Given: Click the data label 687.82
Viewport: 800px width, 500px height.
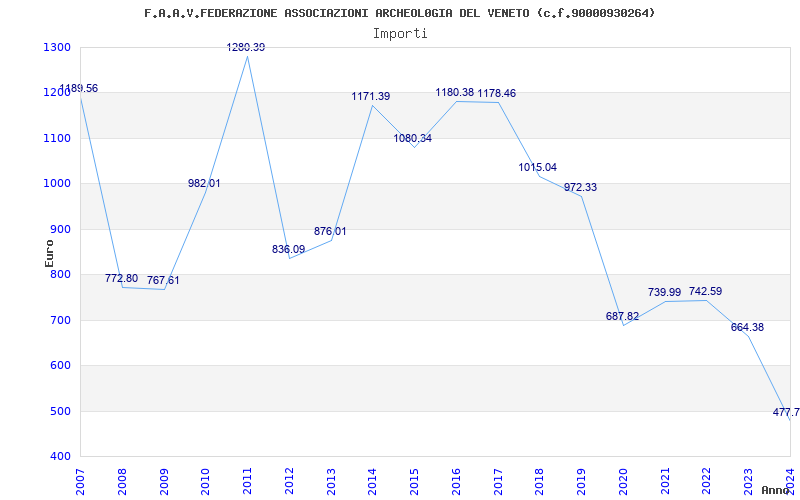Looking at the screenshot, I should [x=622, y=316].
